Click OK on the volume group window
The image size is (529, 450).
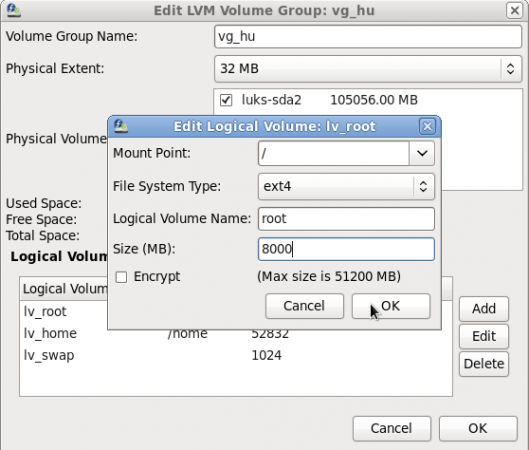tap(478, 428)
